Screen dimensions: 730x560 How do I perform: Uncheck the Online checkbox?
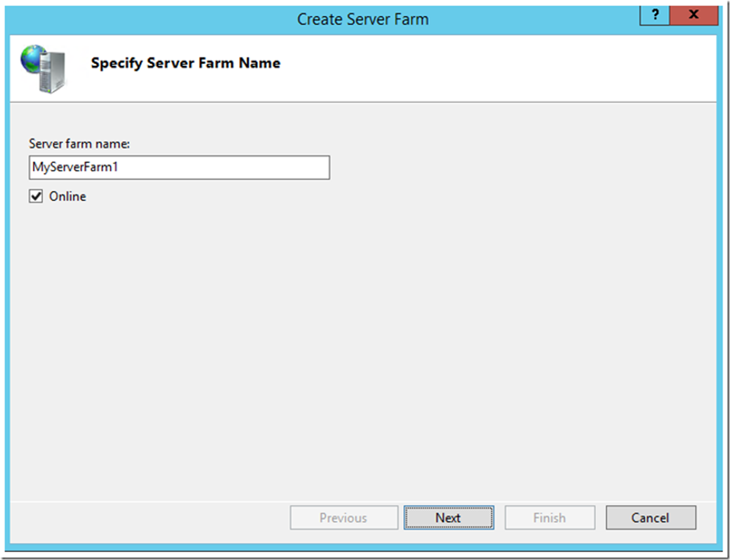click(36, 197)
